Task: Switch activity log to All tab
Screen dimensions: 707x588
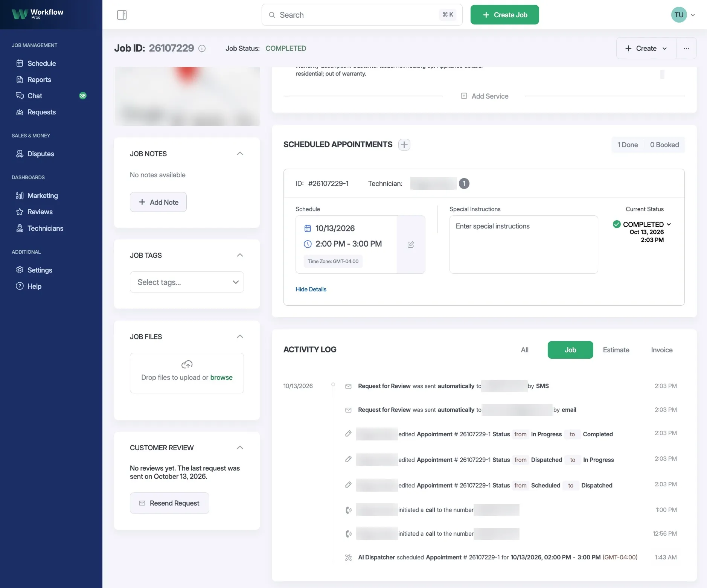Action: coord(524,350)
